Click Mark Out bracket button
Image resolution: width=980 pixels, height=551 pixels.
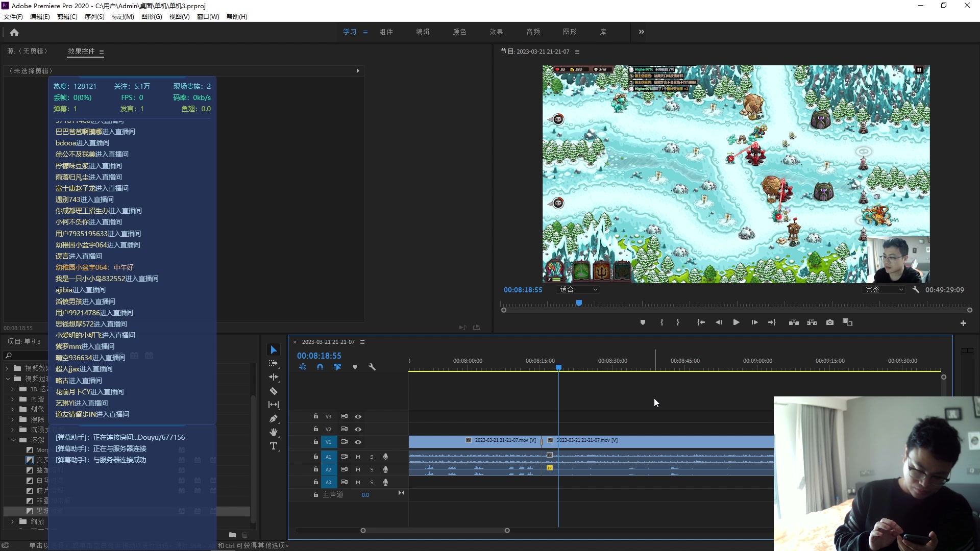(x=678, y=322)
